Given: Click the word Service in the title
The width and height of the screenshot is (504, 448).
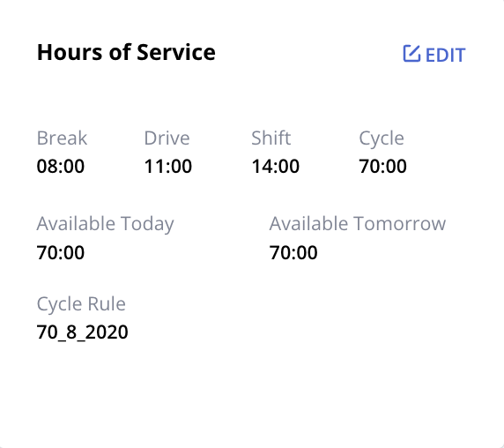Looking at the screenshot, I should [x=176, y=52].
